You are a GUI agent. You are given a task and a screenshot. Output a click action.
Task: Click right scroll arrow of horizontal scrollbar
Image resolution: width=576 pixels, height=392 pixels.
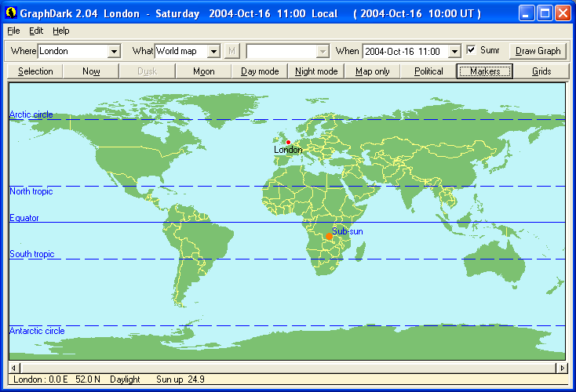coord(562,368)
